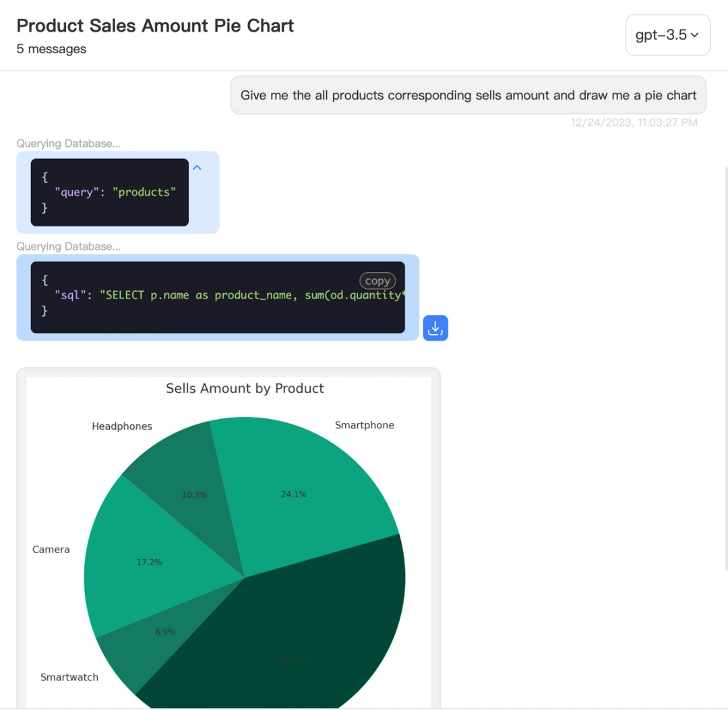This screenshot has height=710, width=728.
Task: Select the chat title Product Sales Amount Pie Chart
Action: (155, 26)
